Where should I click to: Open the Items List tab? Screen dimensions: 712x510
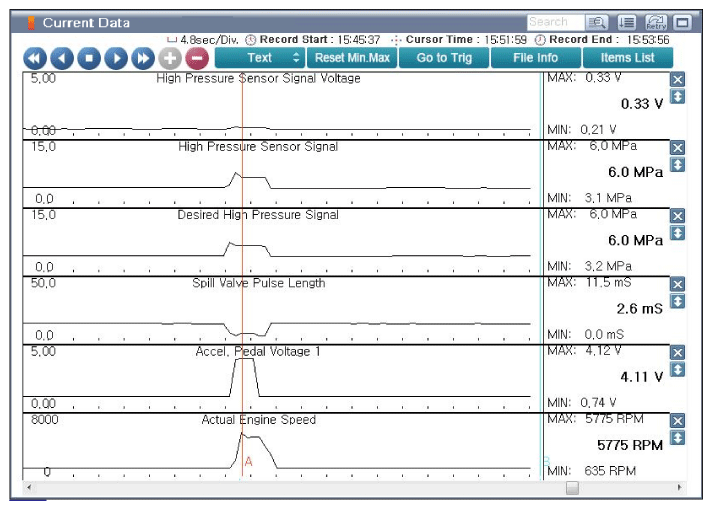(627, 58)
